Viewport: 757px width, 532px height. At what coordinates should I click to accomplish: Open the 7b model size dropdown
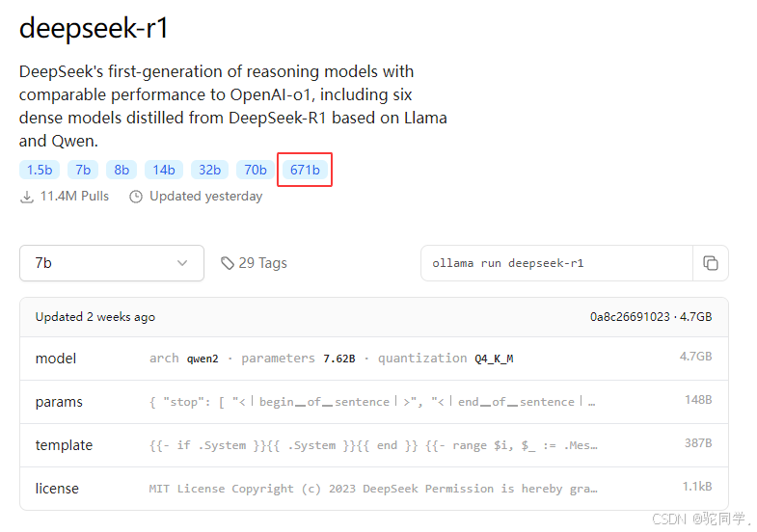[112, 263]
